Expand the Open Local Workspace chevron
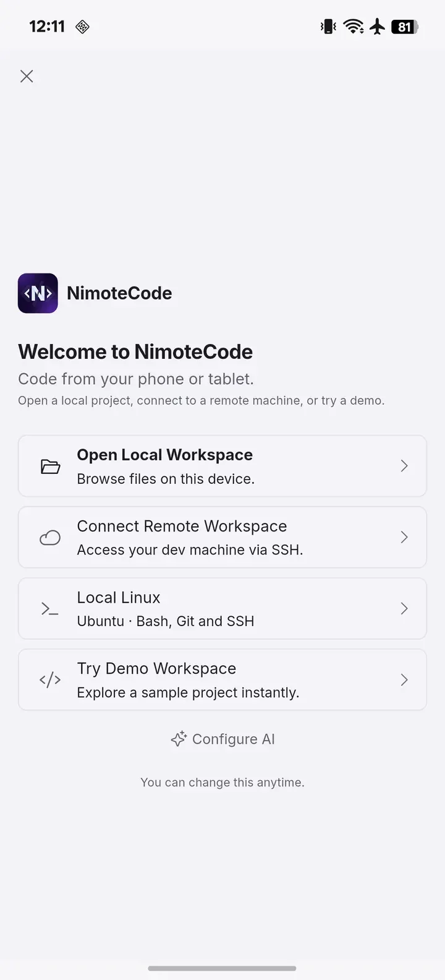The height and width of the screenshot is (980, 445). pos(404,466)
